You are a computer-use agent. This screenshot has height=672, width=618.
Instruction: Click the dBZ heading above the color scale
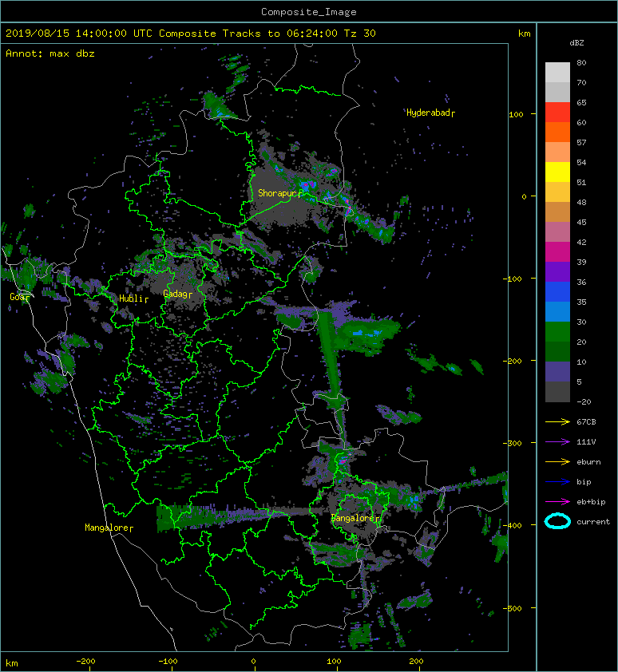(x=576, y=43)
